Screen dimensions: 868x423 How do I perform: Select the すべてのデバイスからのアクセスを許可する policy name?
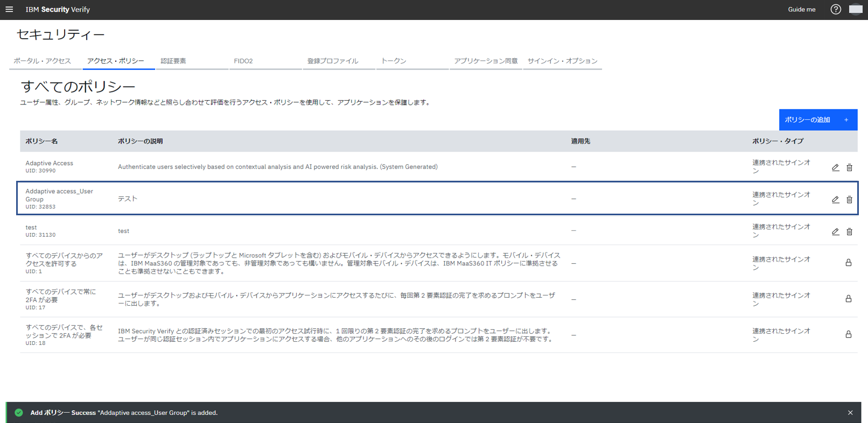[64, 259]
